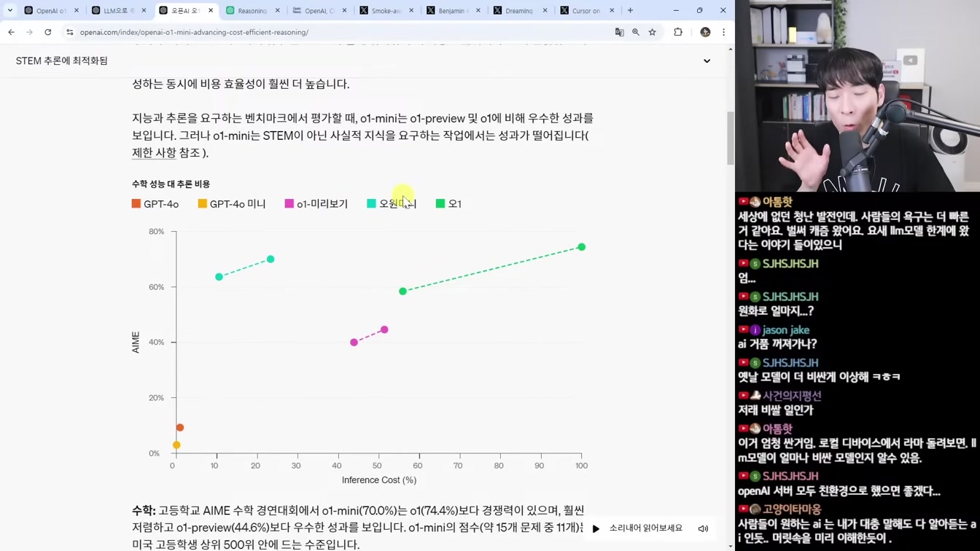
Task: Click the page vertical scrollbar thumb
Action: pyautogui.click(x=731, y=138)
